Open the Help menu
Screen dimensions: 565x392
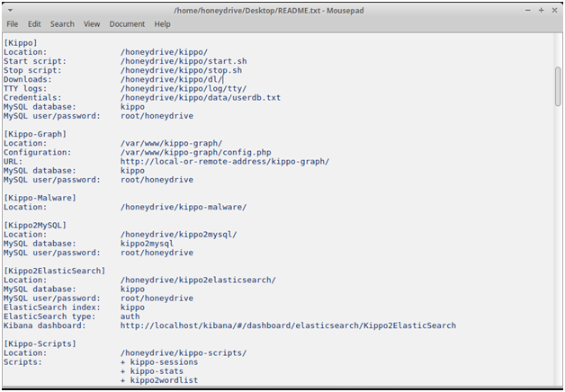tap(162, 24)
